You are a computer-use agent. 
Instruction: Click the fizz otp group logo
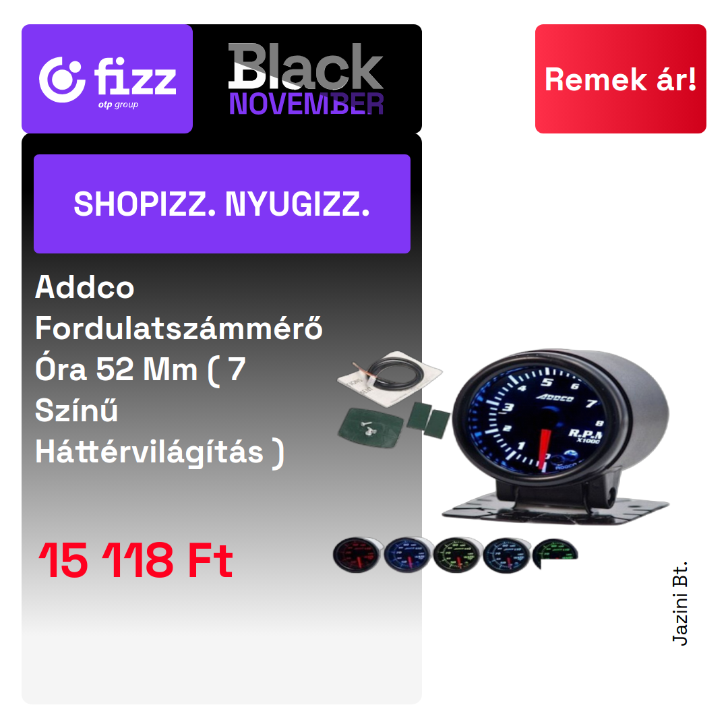(107, 79)
